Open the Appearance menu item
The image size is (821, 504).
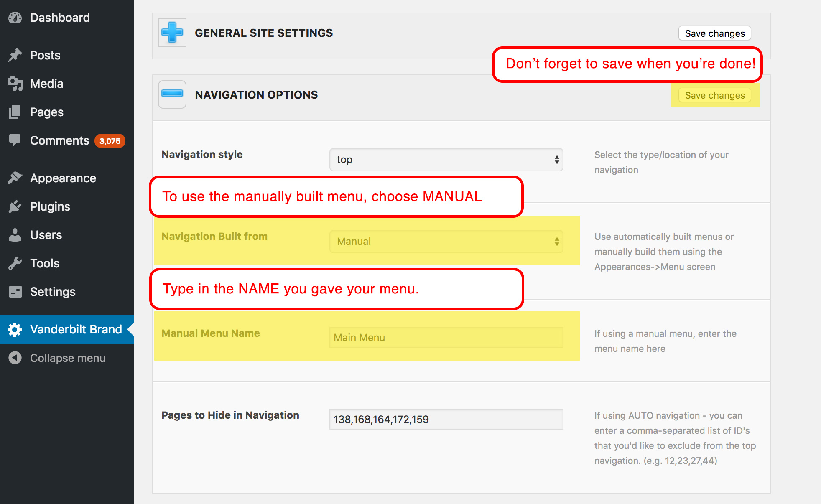[63, 178]
